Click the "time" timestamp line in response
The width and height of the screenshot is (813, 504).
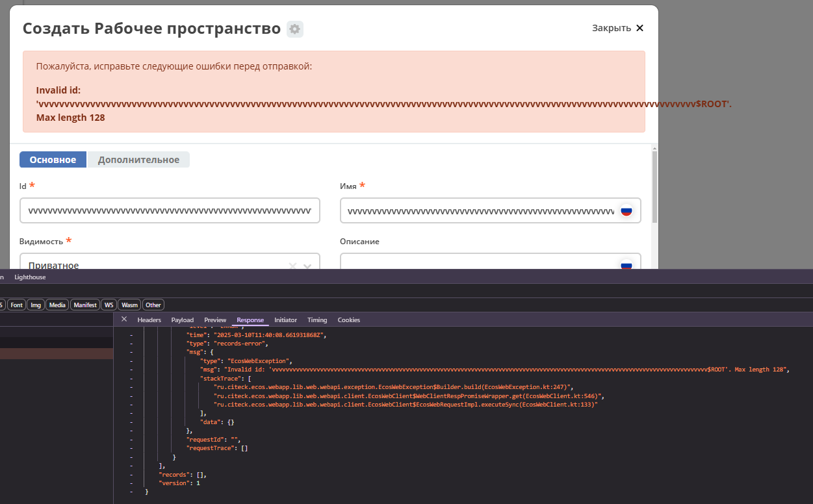255,335
